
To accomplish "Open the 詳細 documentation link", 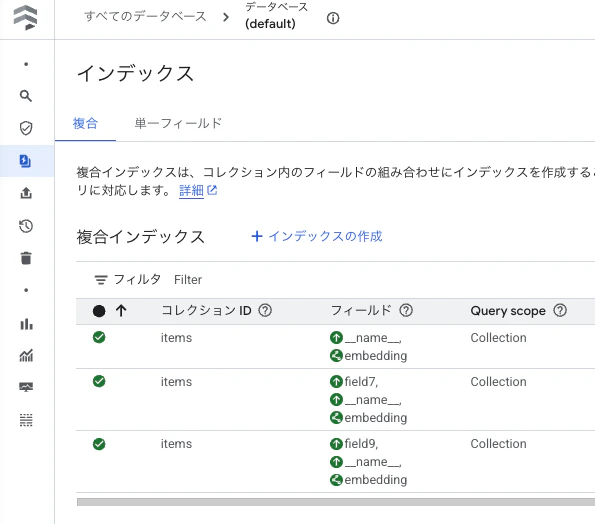I will (191, 190).
